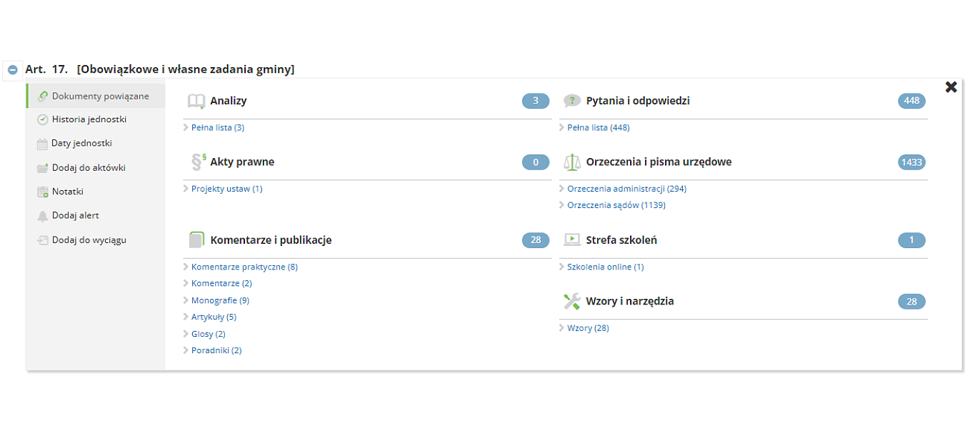This screenshot has height=434, width=980.
Task: Click the Komentarze i publikacje 28 badge
Action: (536, 240)
